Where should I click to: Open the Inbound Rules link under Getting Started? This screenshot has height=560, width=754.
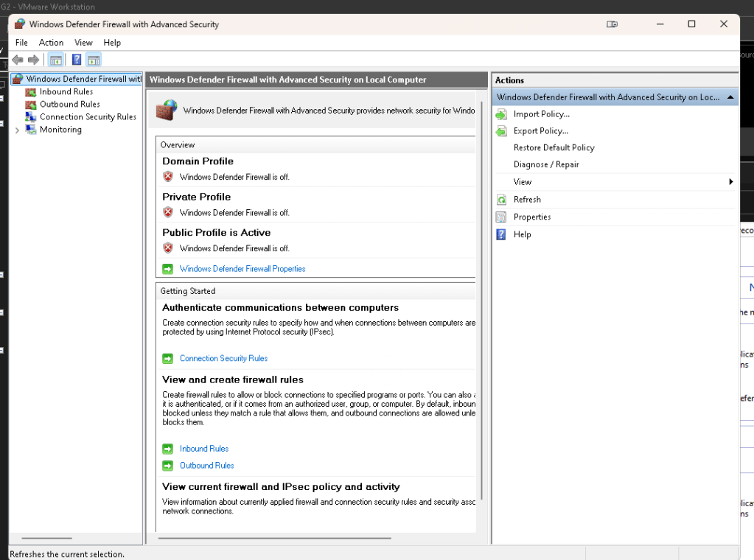point(204,449)
